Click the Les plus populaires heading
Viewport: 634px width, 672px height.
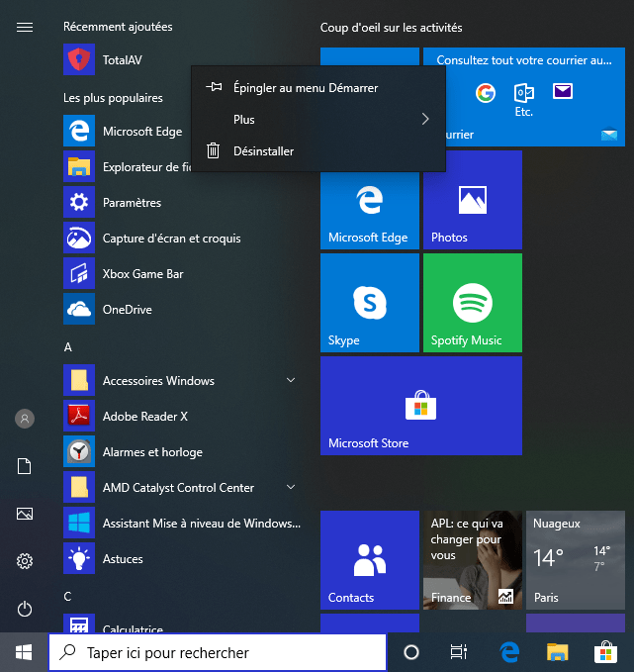coord(113,98)
